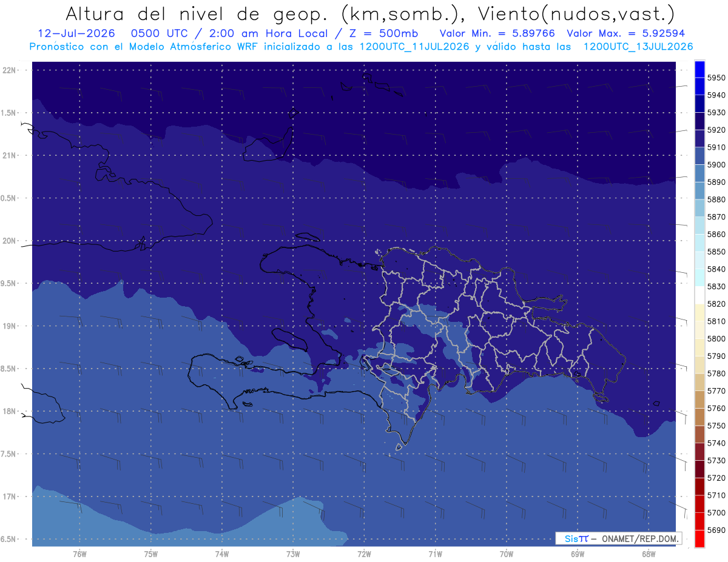Click the legend swatch between 5920 and 5910
This screenshot has height=562, width=728.
click(699, 138)
